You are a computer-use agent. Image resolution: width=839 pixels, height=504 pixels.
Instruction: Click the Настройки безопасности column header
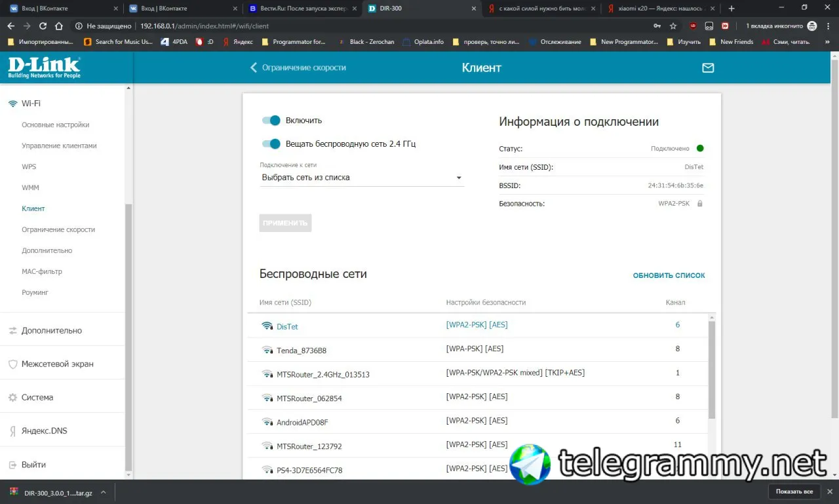click(486, 302)
